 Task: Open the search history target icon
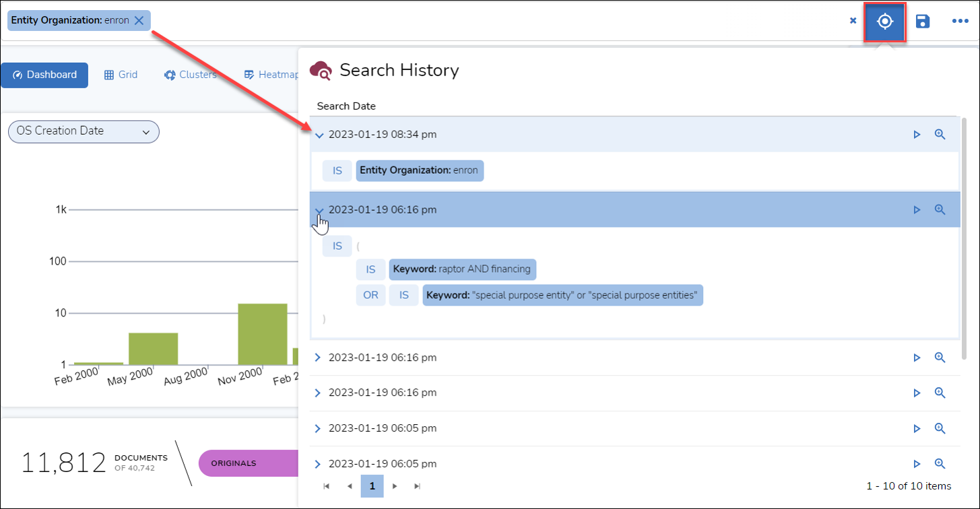[884, 22]
